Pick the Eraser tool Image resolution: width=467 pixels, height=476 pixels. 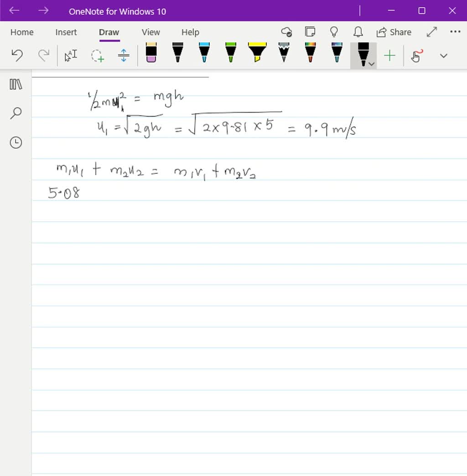point(151,53)
